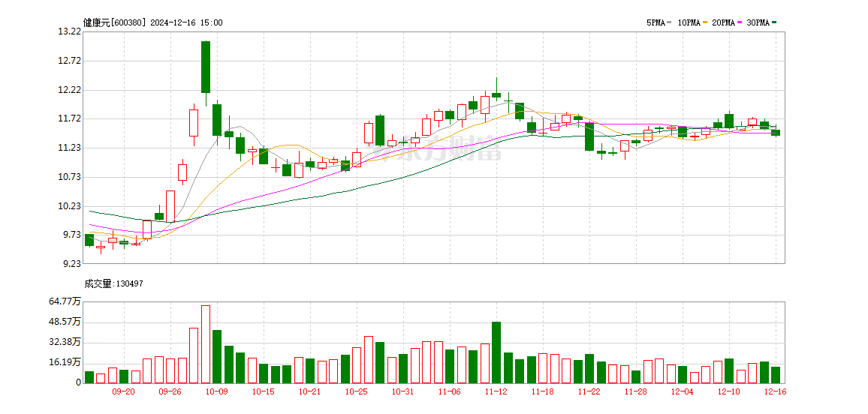Click the 9.73 price axis label
The width and height of the screenshot is (868, 414).
click(x=71, y=235)
